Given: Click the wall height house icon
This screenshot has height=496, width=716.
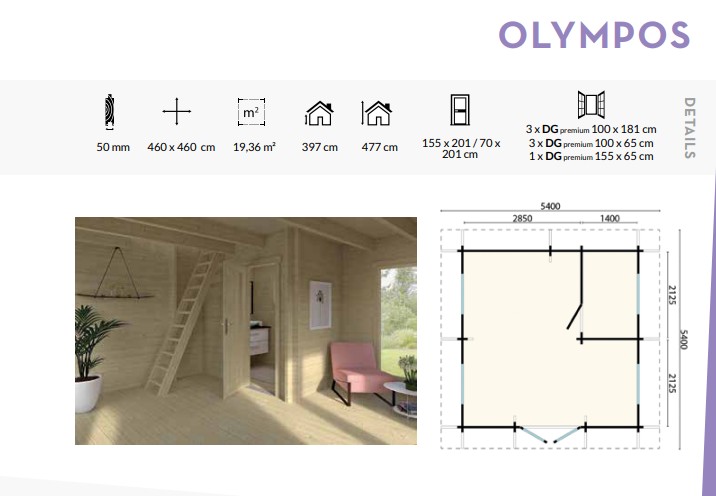Looking at the screenshot, I should point(319,113).
